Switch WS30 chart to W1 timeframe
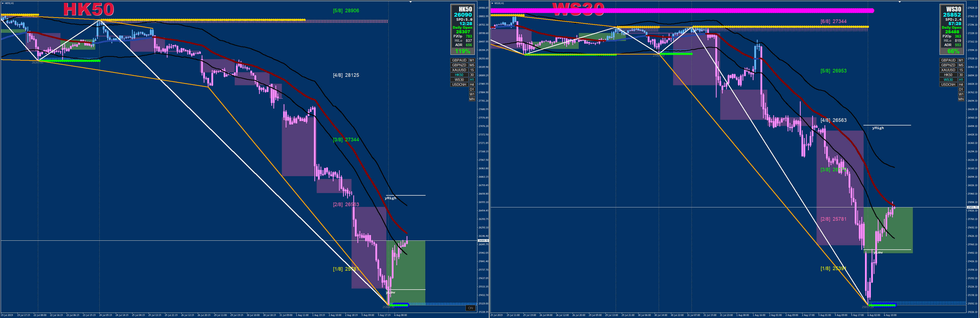This screenshot has width=980, height=318. click(x=961, y=94)
